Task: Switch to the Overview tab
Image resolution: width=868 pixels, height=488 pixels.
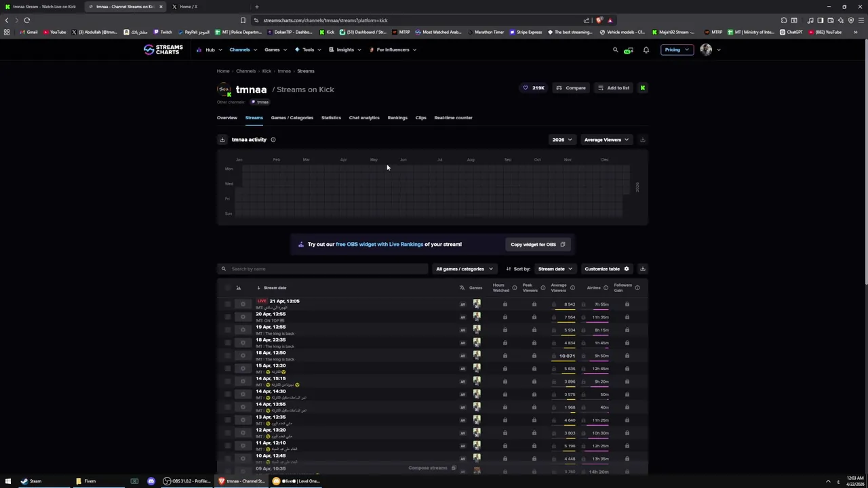Action: (x=227, y=118)
